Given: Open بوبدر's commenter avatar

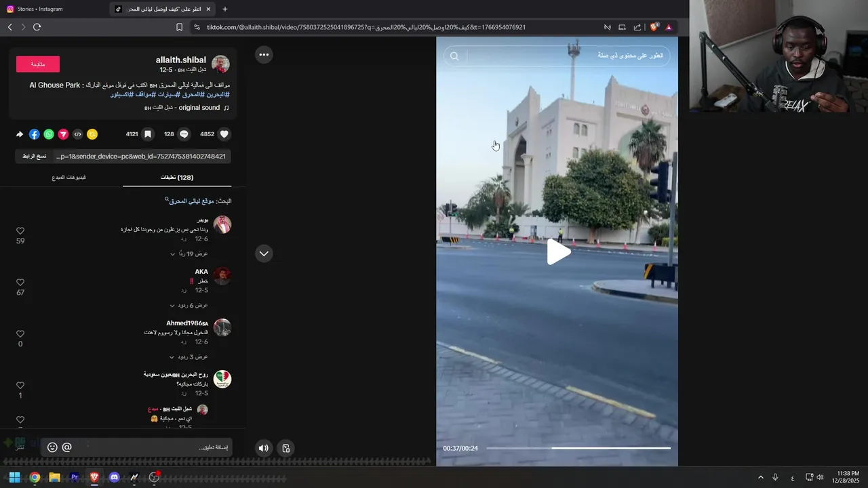Looking at the screenshot, I should pos(222,224).
